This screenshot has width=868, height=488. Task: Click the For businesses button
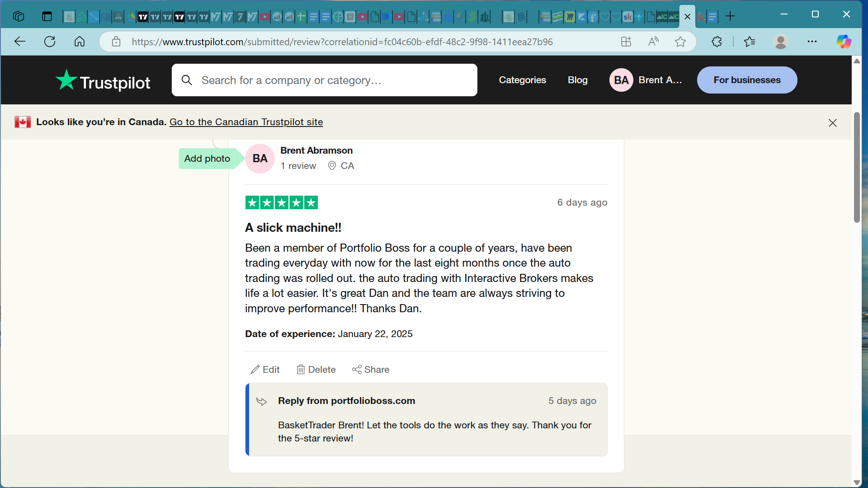(747, 80)
